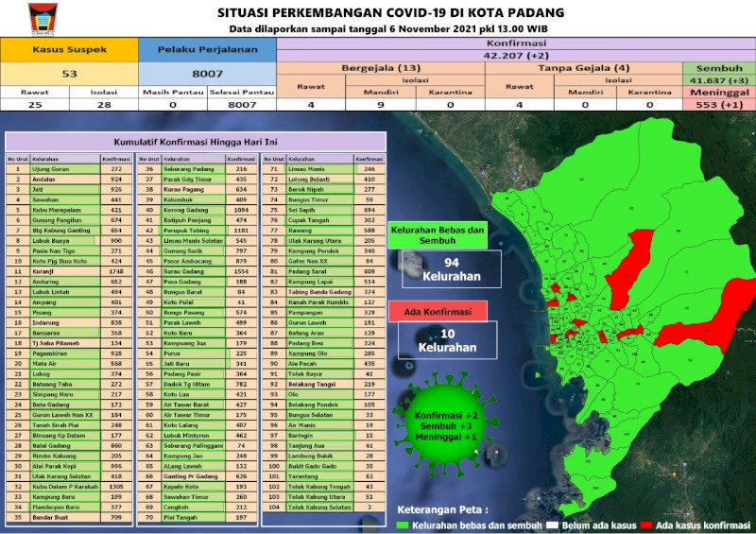Click the Kuranji kelurahan cell
756x534 pixels.
(65, 271)
